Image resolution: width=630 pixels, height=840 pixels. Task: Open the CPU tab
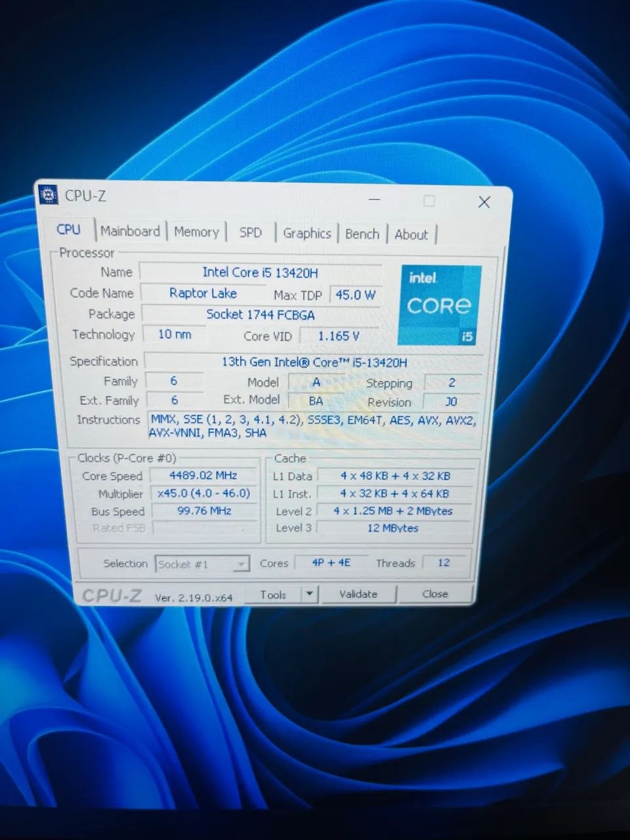click(69, 230)
